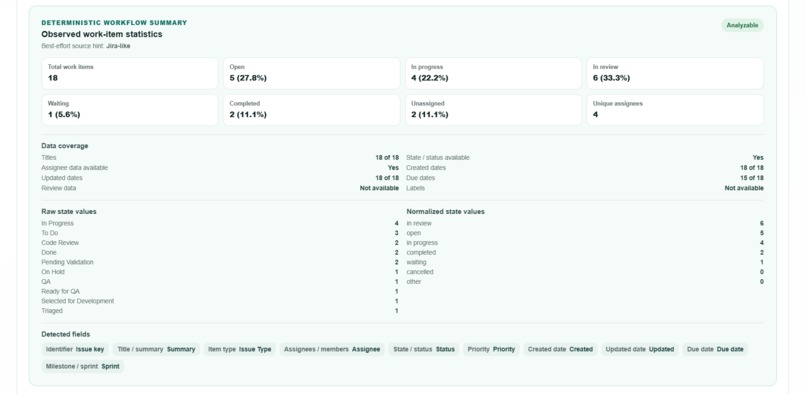Click the Updated date field chip

point(640,349)
